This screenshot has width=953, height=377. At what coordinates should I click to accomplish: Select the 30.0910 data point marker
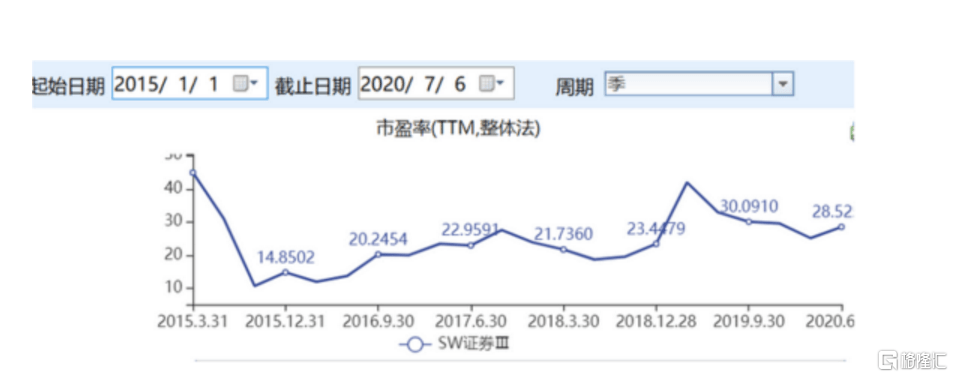pyautogui.click(x=749, y=221)
